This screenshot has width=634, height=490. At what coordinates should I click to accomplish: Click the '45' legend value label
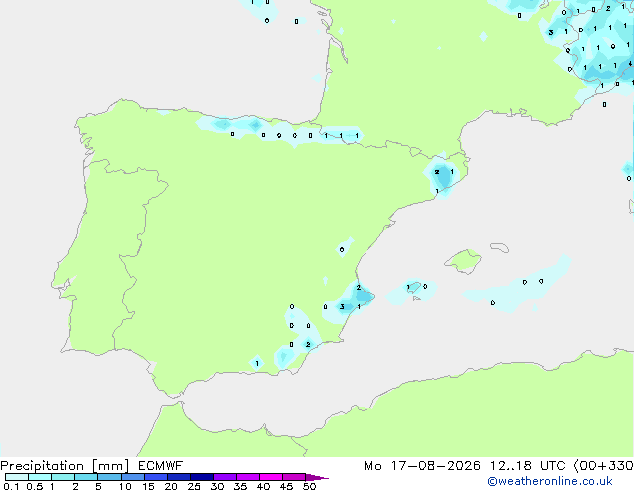[286, 486]
